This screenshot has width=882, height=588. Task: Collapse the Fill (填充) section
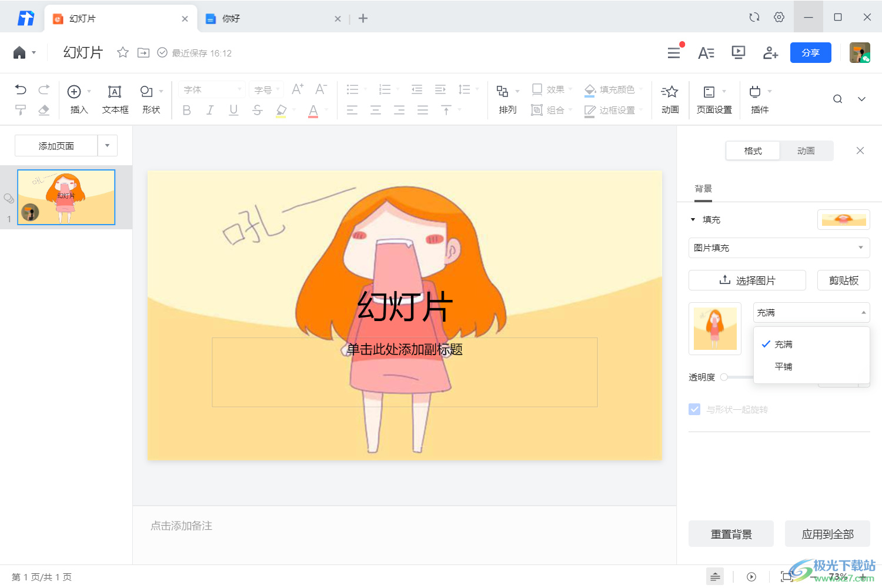coord(693,219)
